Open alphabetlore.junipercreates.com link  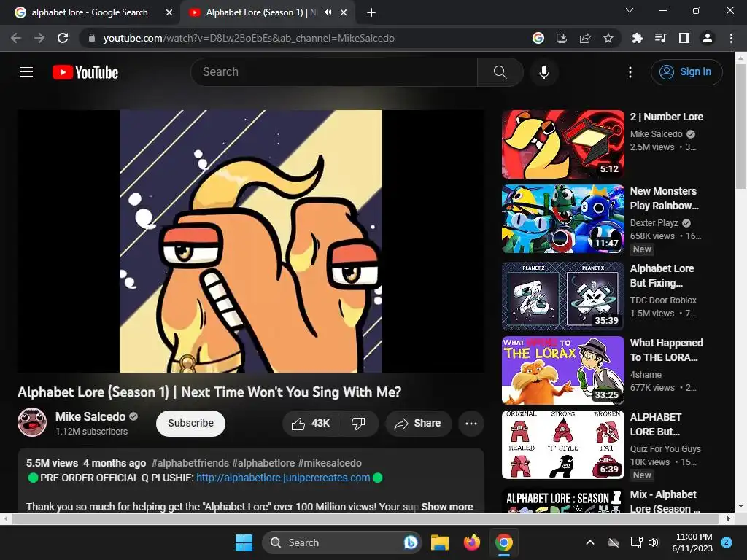click(283, 478)
